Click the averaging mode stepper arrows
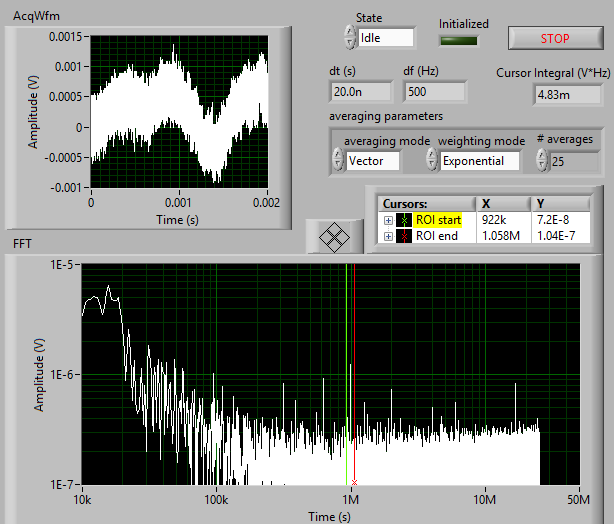Image resolution: width=614 pixels, height=524 pixels. (336, 160)
